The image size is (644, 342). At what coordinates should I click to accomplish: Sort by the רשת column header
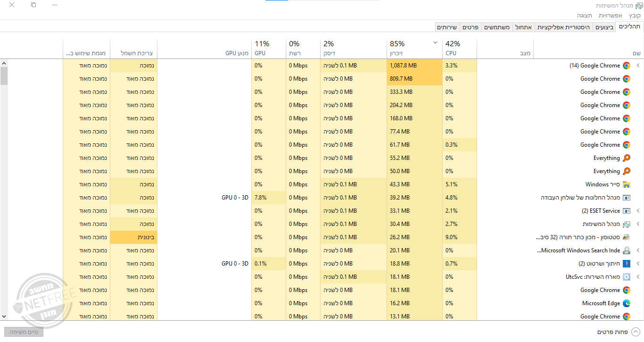point(303,48)
